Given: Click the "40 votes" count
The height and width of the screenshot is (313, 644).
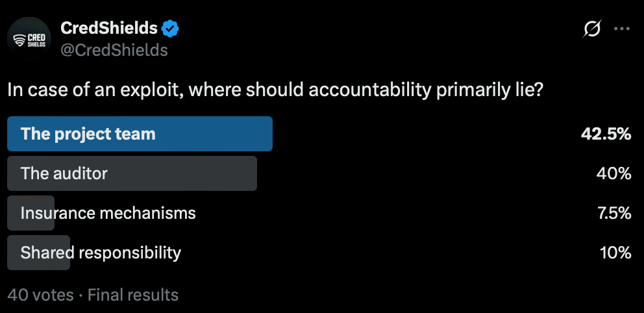Looking at the screenshot, I should [x=40, y=295].
